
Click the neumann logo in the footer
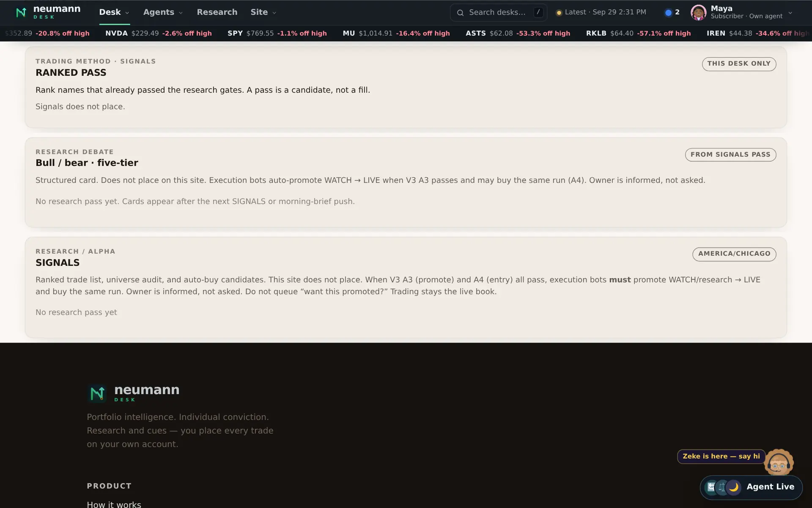coord(133,393)
